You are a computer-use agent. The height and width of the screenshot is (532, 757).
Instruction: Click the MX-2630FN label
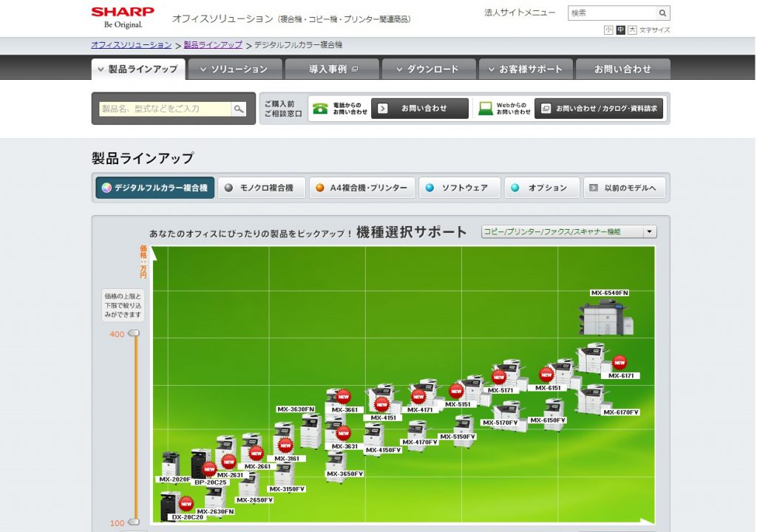(x=215, y=512)
